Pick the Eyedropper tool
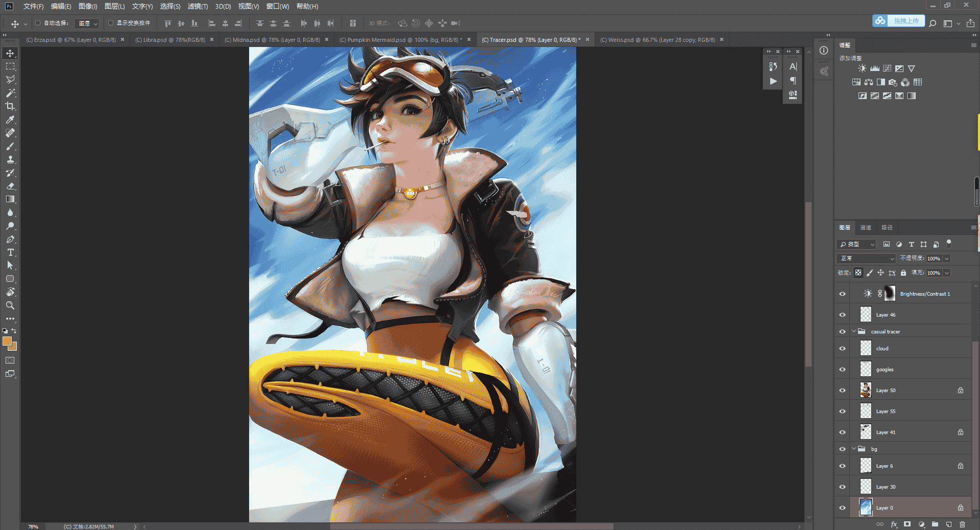Viewport: 980px width, 530px height. [x=10, y=119]
